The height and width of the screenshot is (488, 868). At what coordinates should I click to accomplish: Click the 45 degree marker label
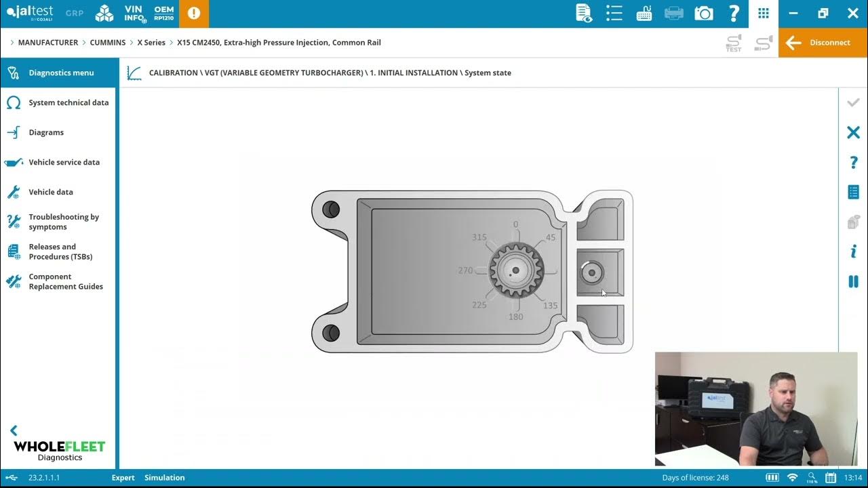[x=551, y=237]
